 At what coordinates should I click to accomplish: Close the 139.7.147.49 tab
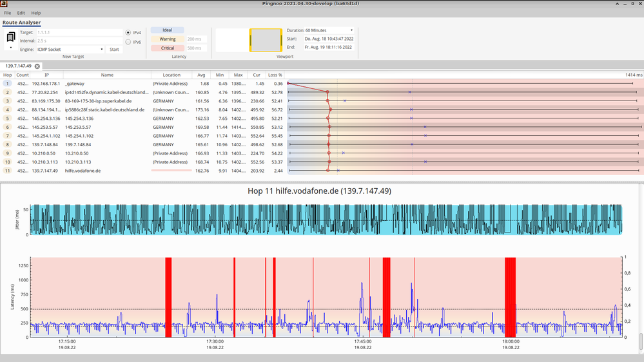[x=37, y=66]
